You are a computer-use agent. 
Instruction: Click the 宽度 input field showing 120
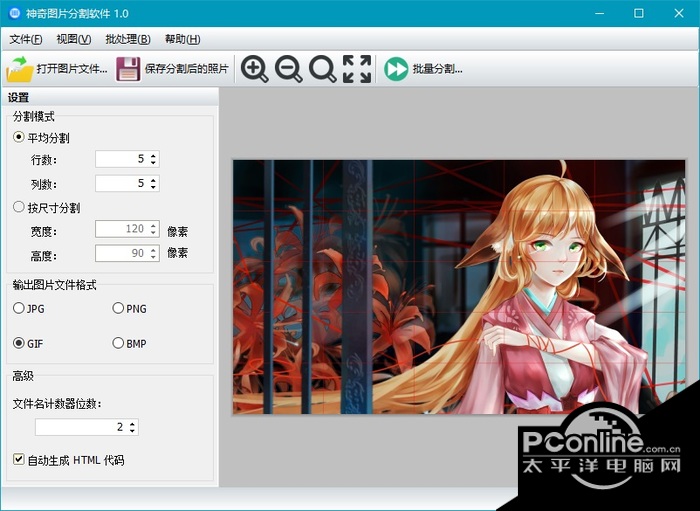coord(127,229)
